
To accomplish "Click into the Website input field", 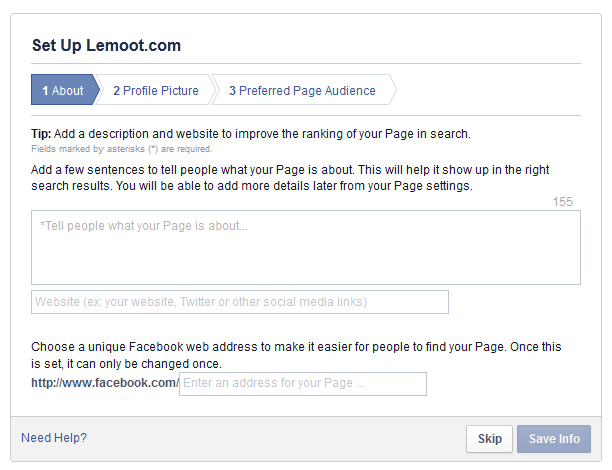I will pos(240,302).
